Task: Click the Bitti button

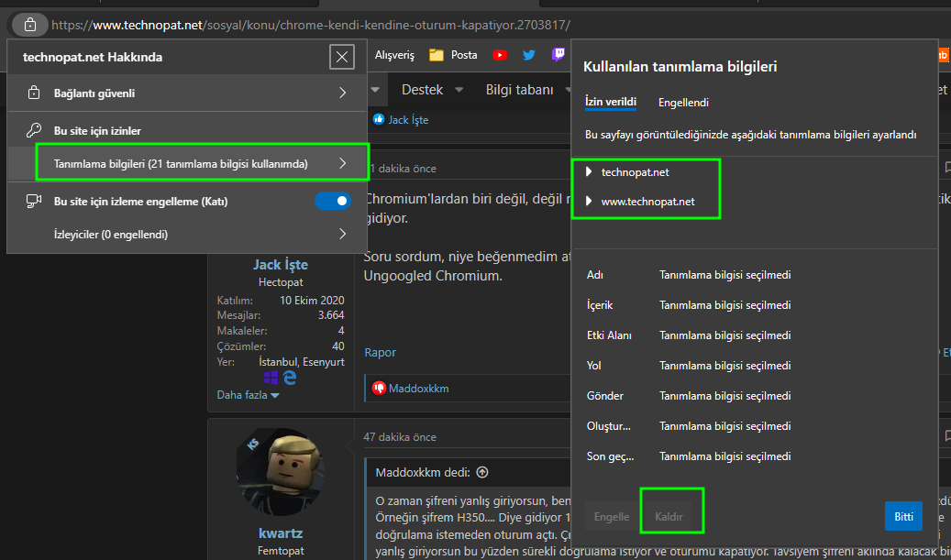Action: [903, 517]
